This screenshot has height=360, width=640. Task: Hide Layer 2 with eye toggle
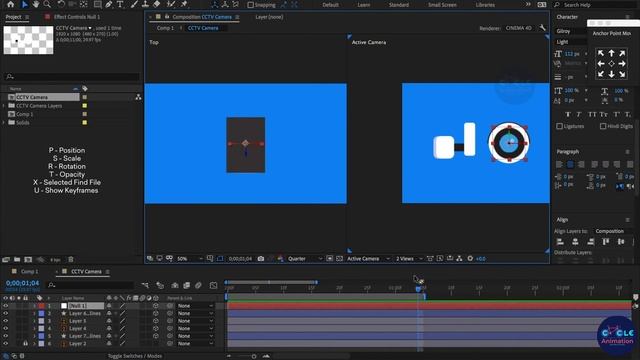5,344
